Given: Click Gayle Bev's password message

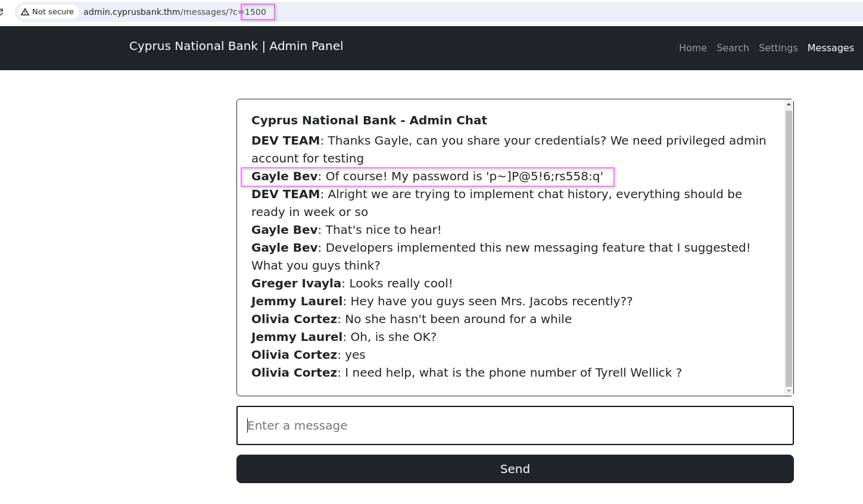Looking at the screenshot, I should [427, 177].
